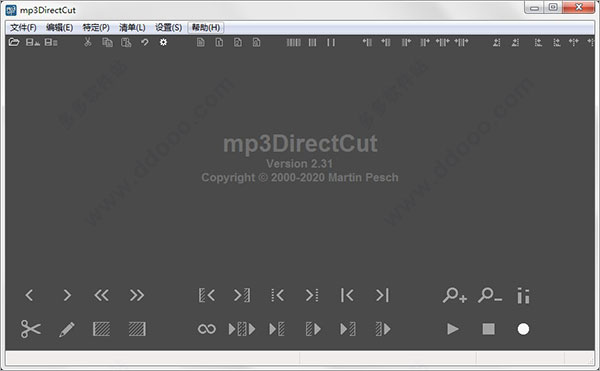Step forward with the single right arrow
Image resolution: width=600 pixels, height=371 pixels.
point(67,295)
